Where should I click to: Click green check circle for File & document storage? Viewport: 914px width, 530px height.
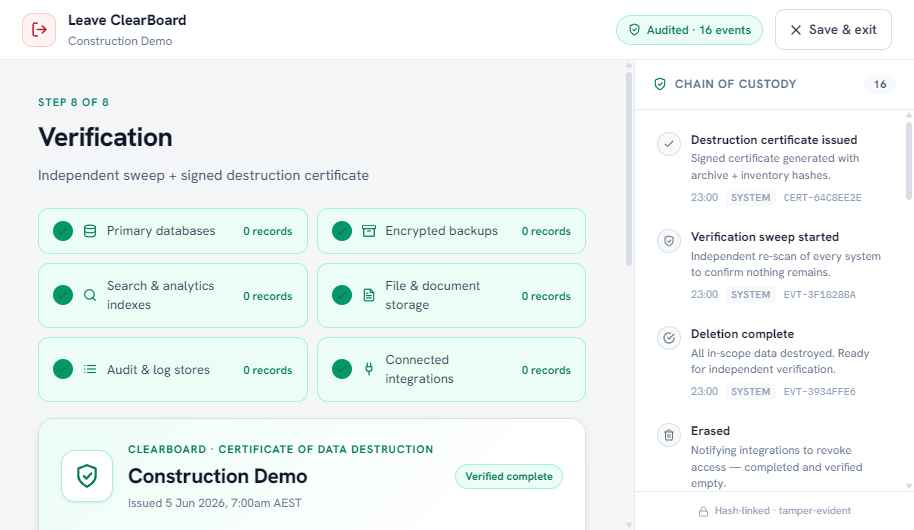coord(342,295)
